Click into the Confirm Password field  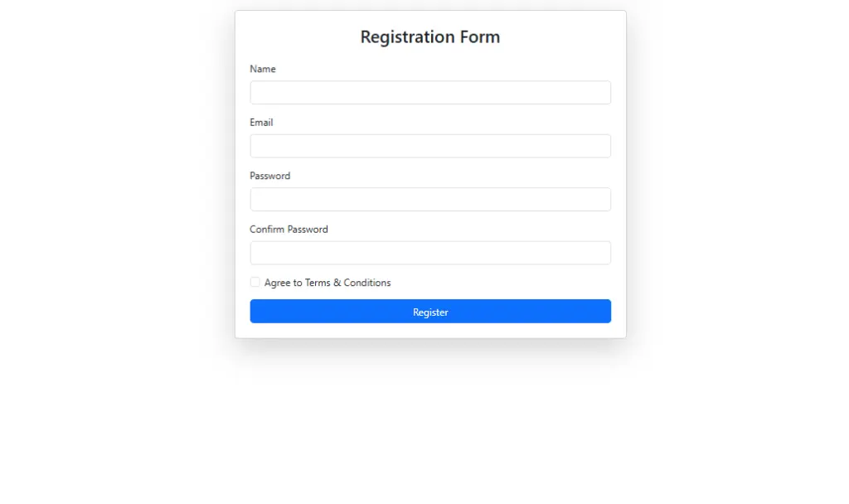click(430, 253)
